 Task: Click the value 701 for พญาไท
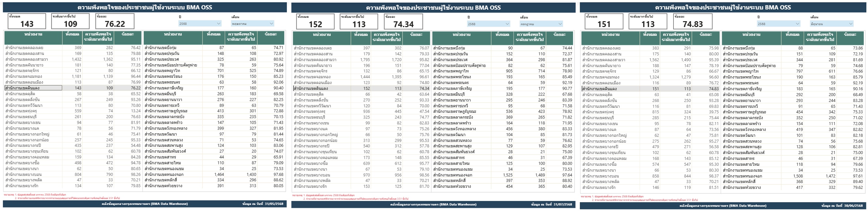tap(221, 71)
